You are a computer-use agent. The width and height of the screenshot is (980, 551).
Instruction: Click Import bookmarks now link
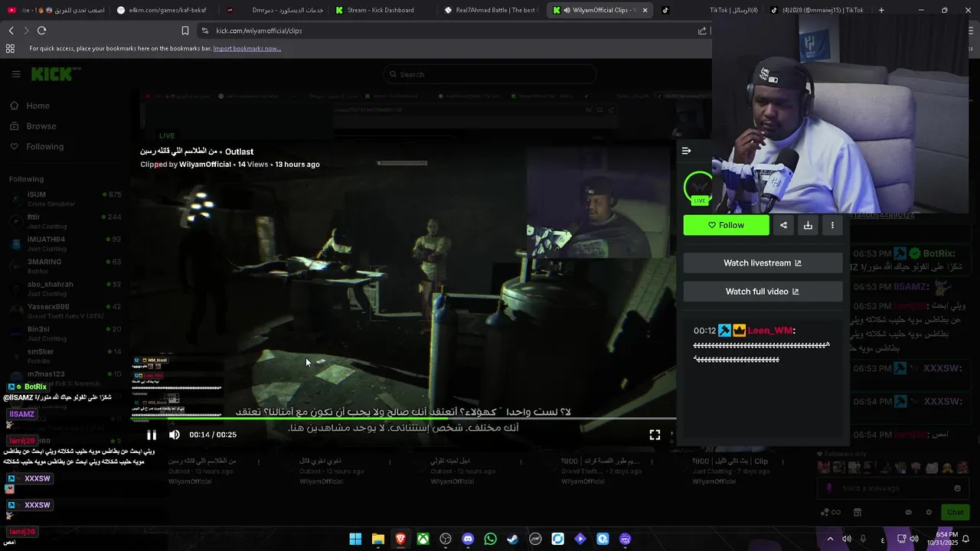(x=247, y=48)
